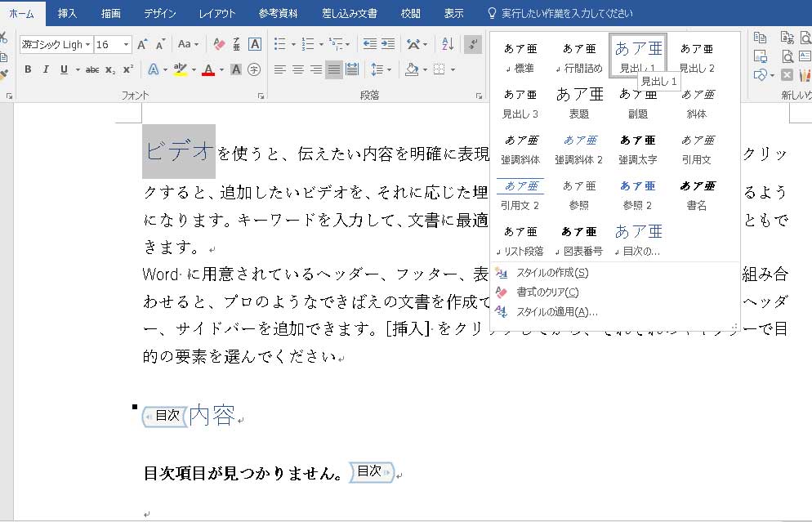Expand the line spacing dropdown

click(388, 69)
